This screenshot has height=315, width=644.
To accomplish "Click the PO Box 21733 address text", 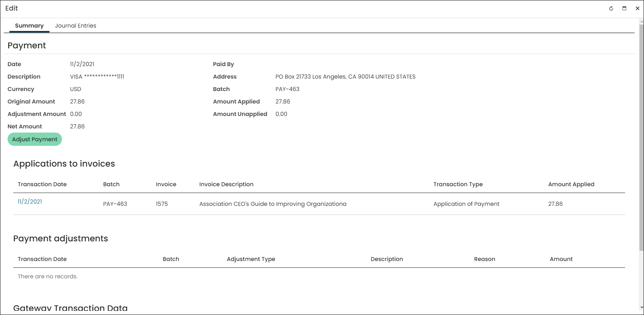I will coord(345,77).
